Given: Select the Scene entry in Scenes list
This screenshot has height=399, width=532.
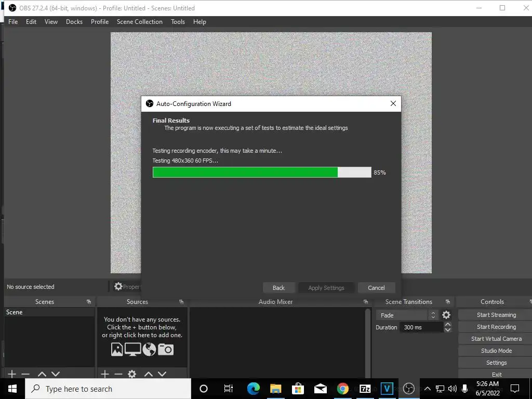Looking at the screenshot, I should tap(49, 312).
